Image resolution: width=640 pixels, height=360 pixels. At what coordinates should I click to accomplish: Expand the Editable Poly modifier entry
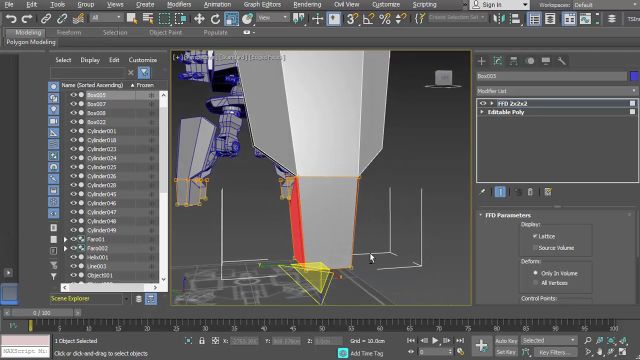(482, 112)
